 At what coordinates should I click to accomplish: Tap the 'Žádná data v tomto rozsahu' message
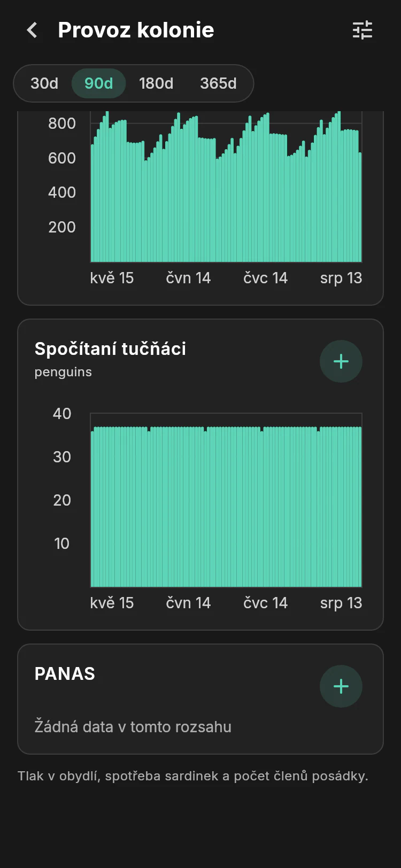tap(133, 727)
